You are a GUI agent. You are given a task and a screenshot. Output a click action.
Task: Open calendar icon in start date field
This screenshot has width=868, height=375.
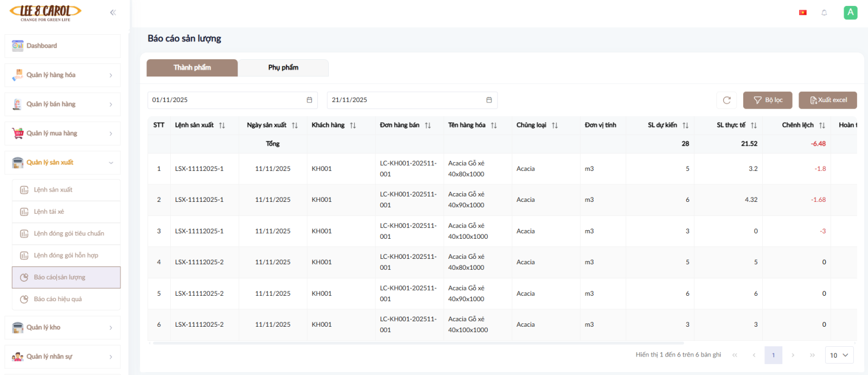click(x=309, y=100)
